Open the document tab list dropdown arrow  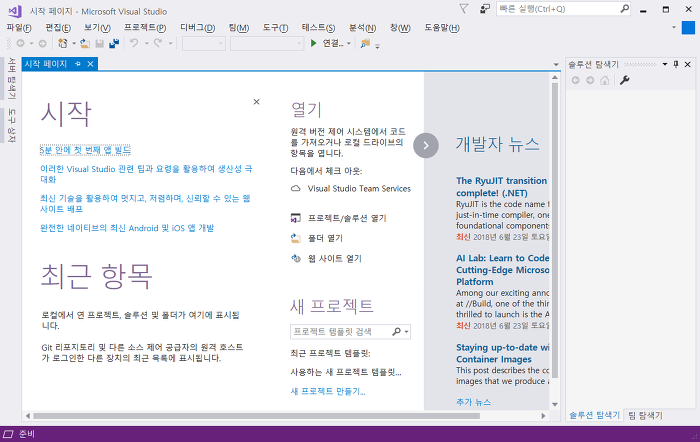[x=556, y=64]
